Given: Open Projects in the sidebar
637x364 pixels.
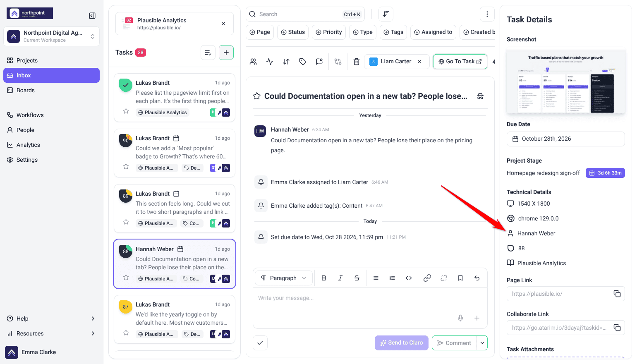Looking at the screenshot, I should point(51,60).
